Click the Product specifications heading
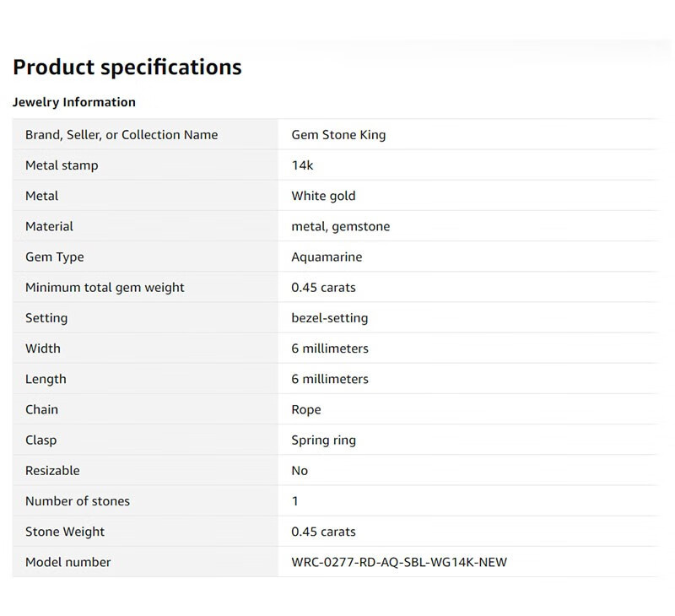This screenshot has width=675, height=616. coord(127,68)
